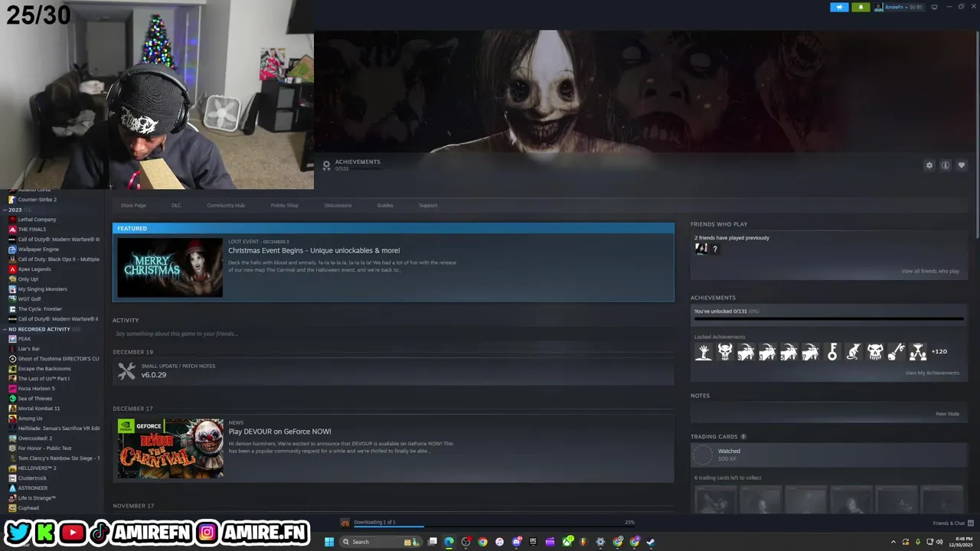
Task: Open the DEVOUR The Carnival GeForce thumbnail
Action: (170, 448)
